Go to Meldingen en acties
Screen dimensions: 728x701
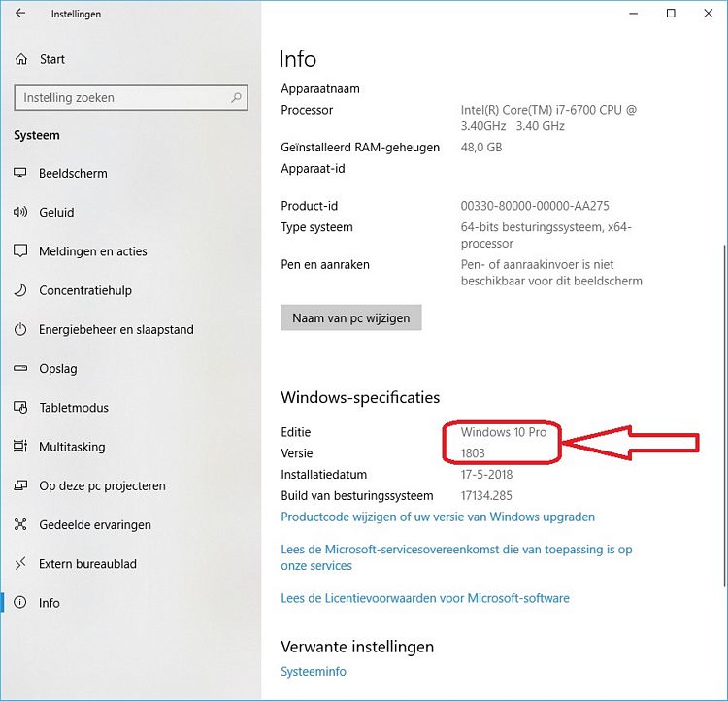(93, 251)
